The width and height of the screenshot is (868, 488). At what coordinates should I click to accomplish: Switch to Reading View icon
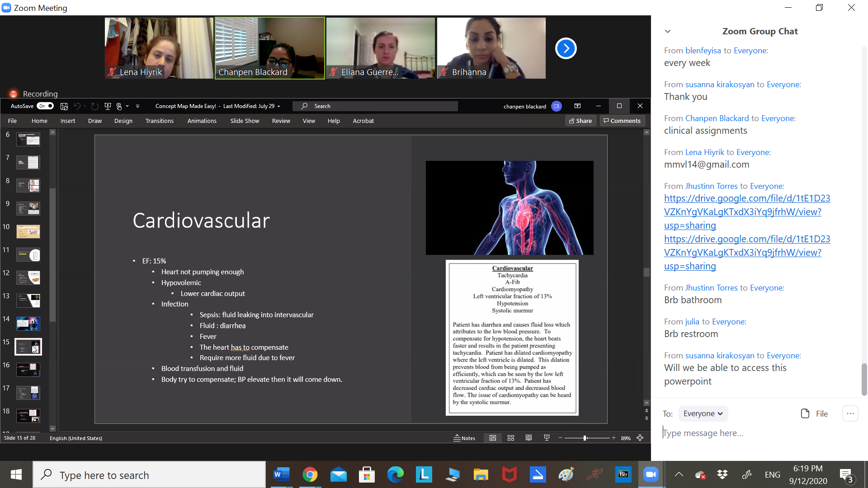click(x=528, y=438)
